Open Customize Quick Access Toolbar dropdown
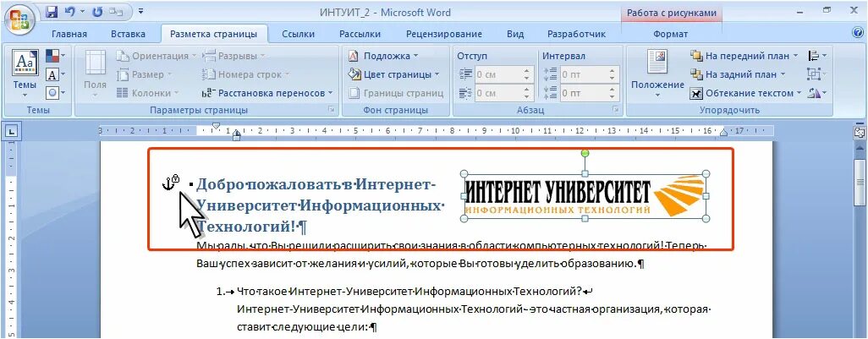Image resolution: width=868 pixels, height=339 pixels. click(140, 11)
